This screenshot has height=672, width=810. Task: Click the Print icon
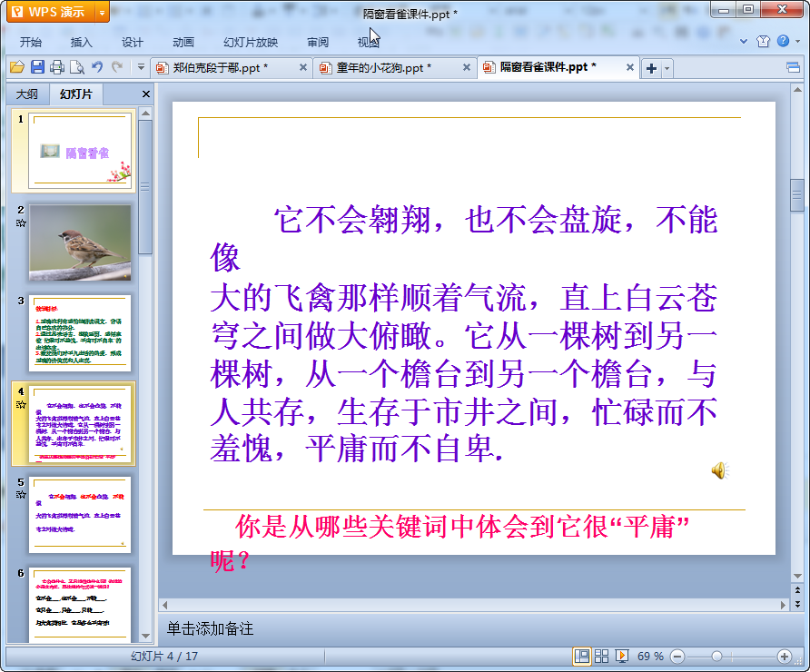[x=57, y=67]
